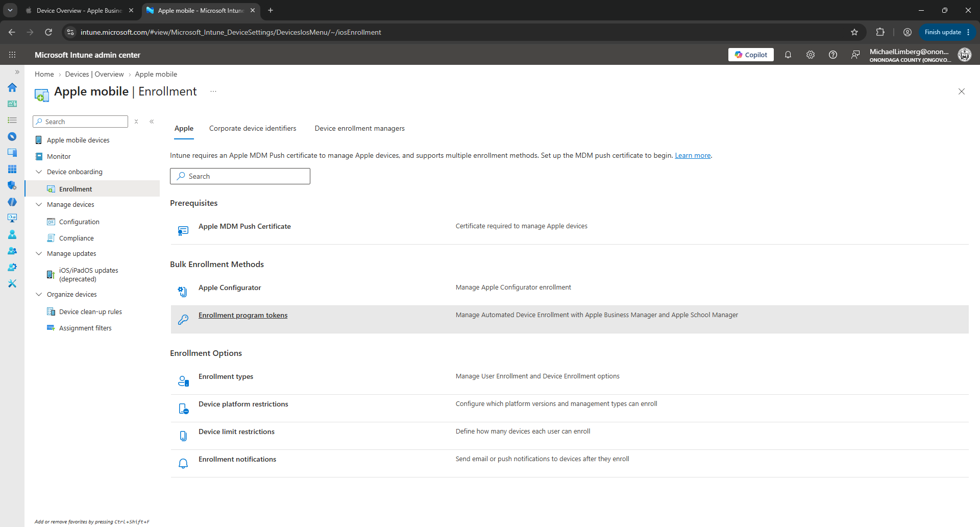This screenshot has height=527, width=980.
Task: Open Assignment filters item
Action: point(85,328)
